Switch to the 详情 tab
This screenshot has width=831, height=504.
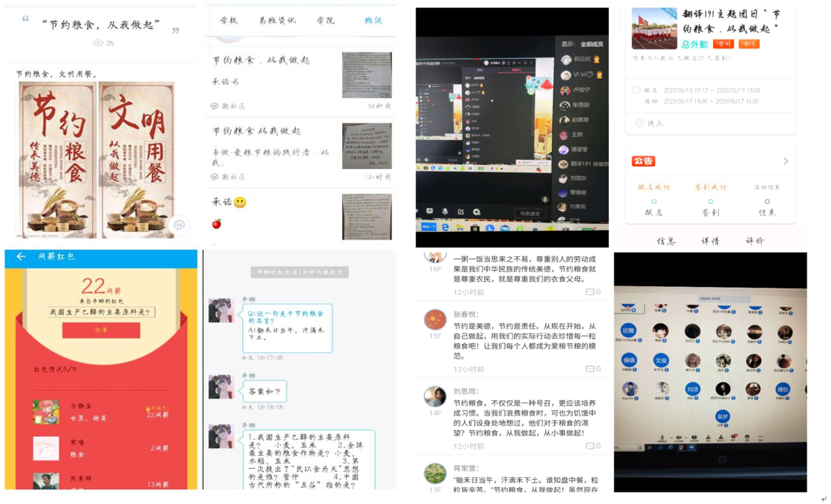coord(710,241)
